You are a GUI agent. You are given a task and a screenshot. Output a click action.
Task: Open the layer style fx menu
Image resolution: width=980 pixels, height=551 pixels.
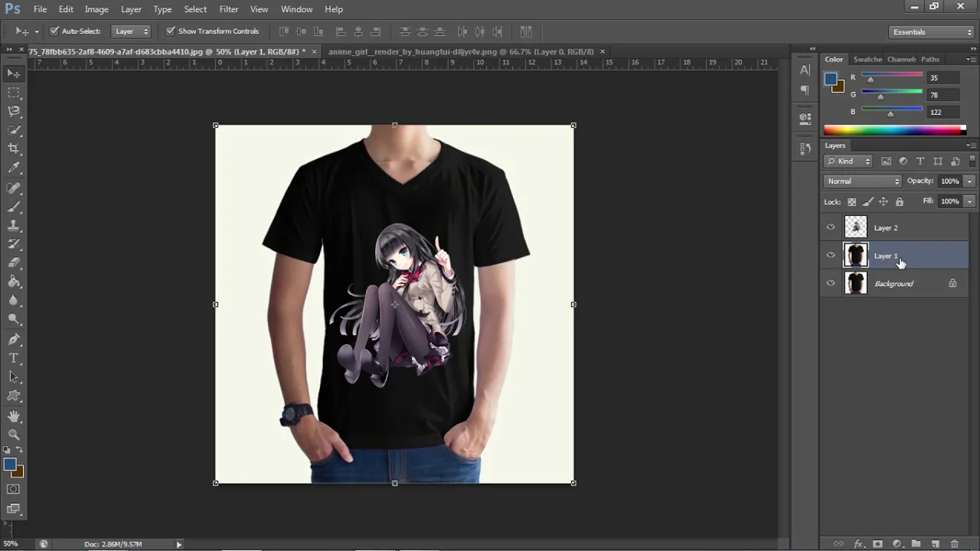[858, 544]
